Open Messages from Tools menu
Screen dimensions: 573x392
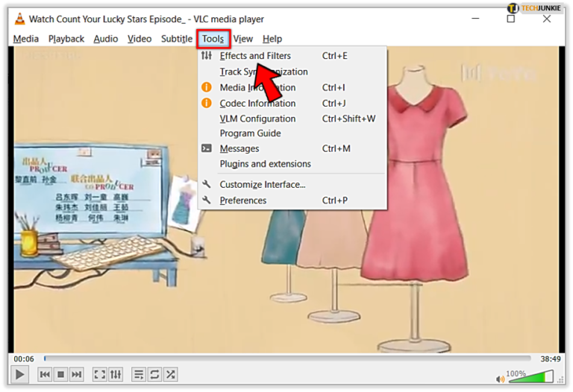point(292,148)
